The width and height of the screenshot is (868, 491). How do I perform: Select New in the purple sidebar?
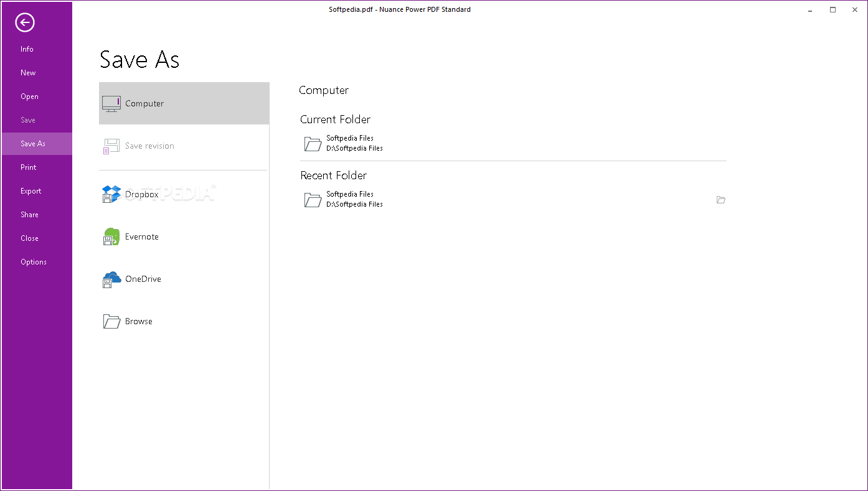36,73
